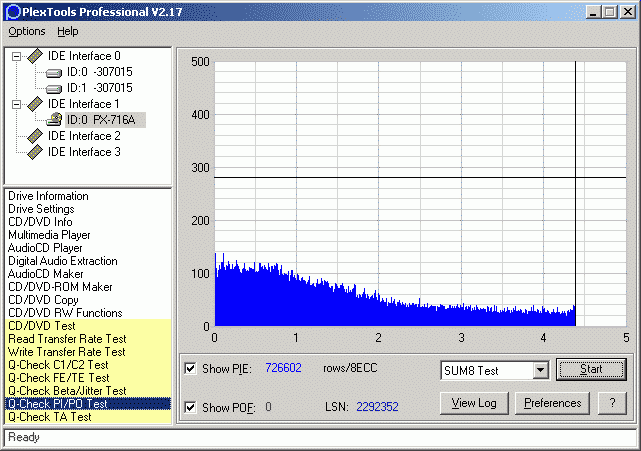
Task: Open Multimedia Player function
Action: tap(49, 235)
